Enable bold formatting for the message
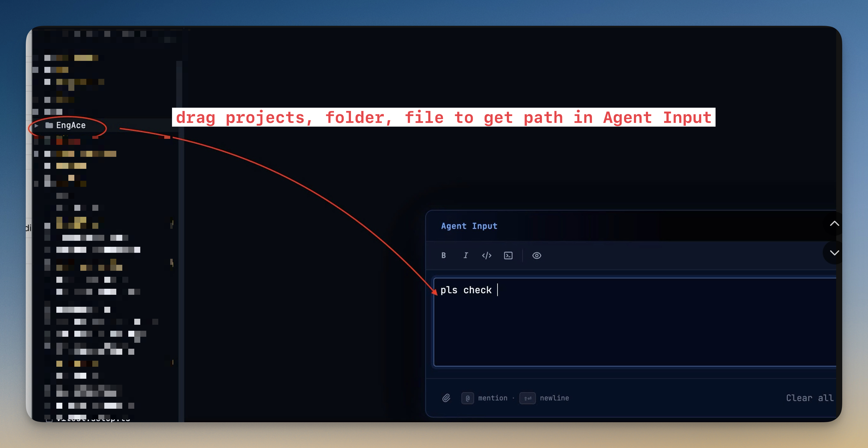 tap(444, 255)
